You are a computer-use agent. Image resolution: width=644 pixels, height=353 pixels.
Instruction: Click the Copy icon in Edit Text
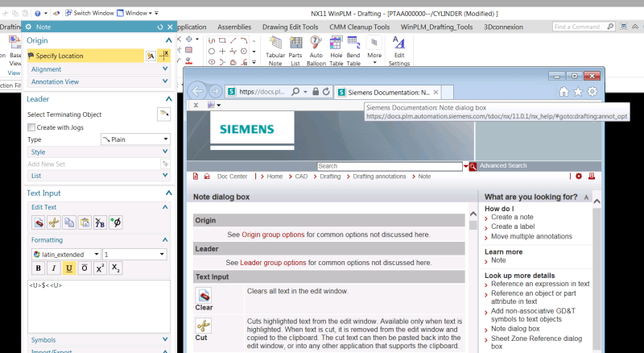tap(69, 222)
